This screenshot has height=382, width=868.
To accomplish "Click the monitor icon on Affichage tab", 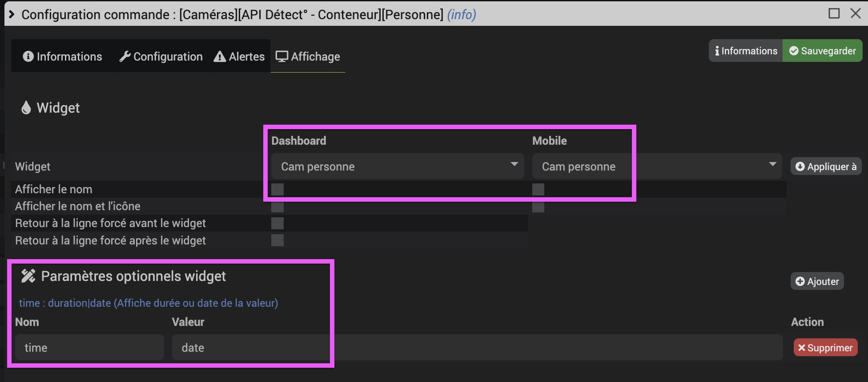I will click(x=281, y=57).
